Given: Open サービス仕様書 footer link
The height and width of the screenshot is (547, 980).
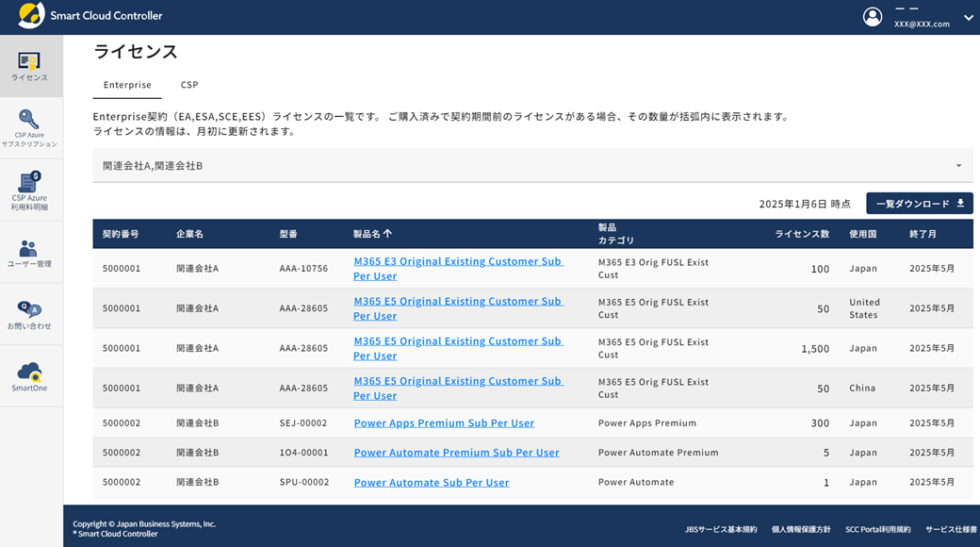Looking at the screenshot, I should tap(951, 529).
